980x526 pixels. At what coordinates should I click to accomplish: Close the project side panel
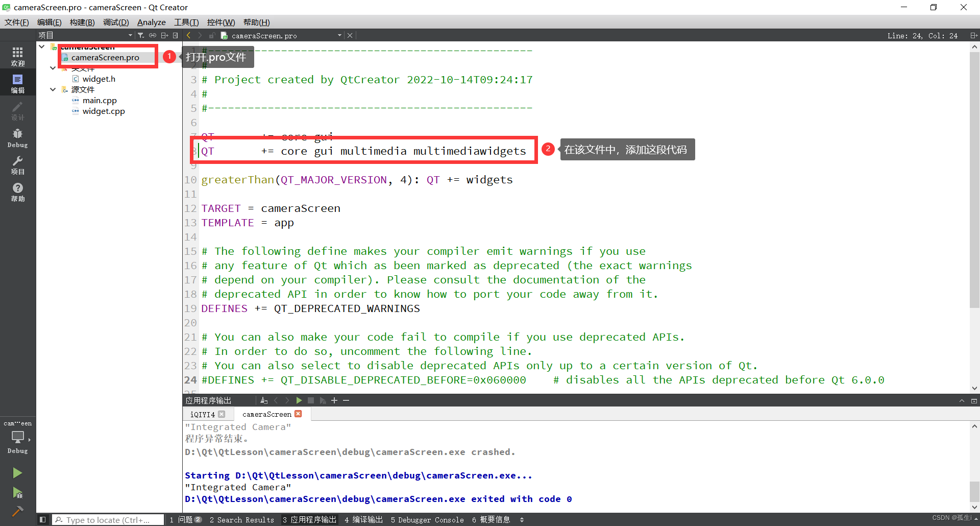coord(175,35)
